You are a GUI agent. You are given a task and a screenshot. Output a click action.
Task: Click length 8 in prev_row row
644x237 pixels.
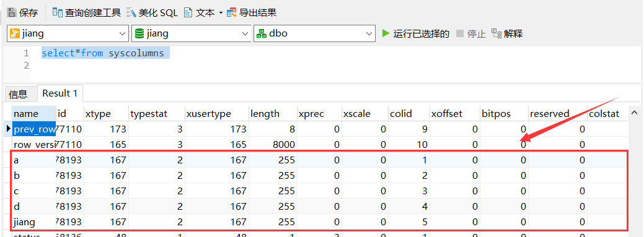[273, 129]
